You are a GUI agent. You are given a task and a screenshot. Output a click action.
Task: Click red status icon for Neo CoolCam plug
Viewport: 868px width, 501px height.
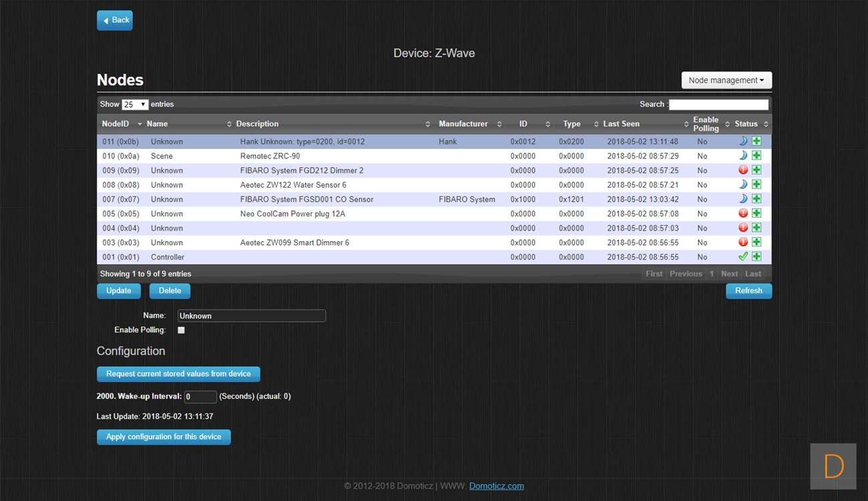pyautogui.click(x=743, y=214)
